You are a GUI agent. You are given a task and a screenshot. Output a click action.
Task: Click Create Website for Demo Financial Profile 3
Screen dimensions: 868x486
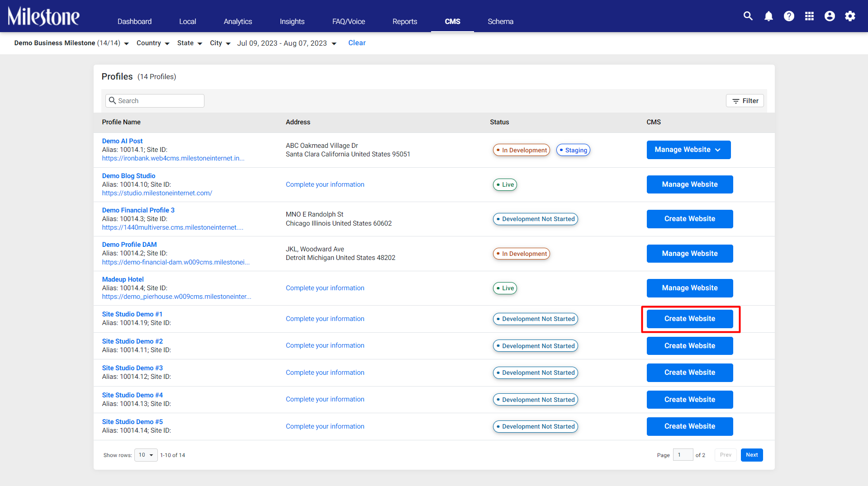point(690,219)
